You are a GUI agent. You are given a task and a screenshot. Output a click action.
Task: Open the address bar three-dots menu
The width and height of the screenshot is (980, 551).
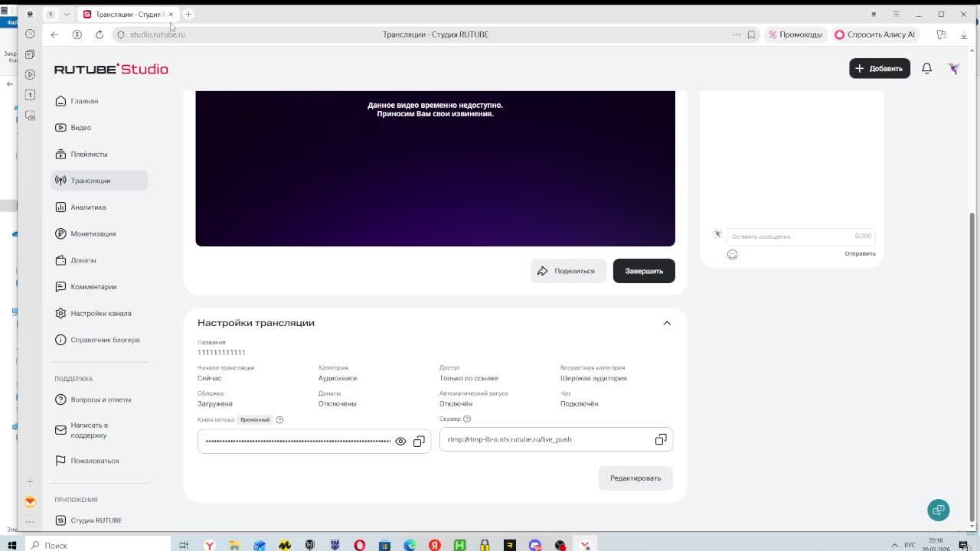737,34
